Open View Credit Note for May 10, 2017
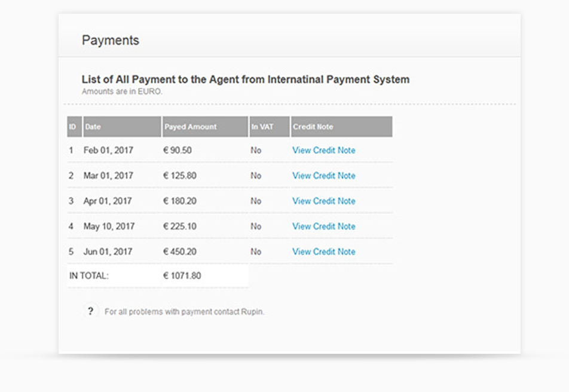Viewport: 569px width, 392px height. (324, 226)
